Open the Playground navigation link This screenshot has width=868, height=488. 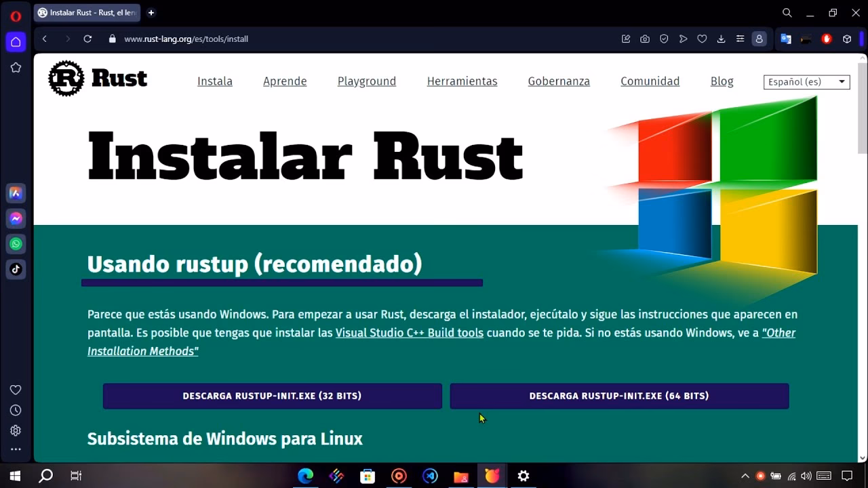point(367,81)
